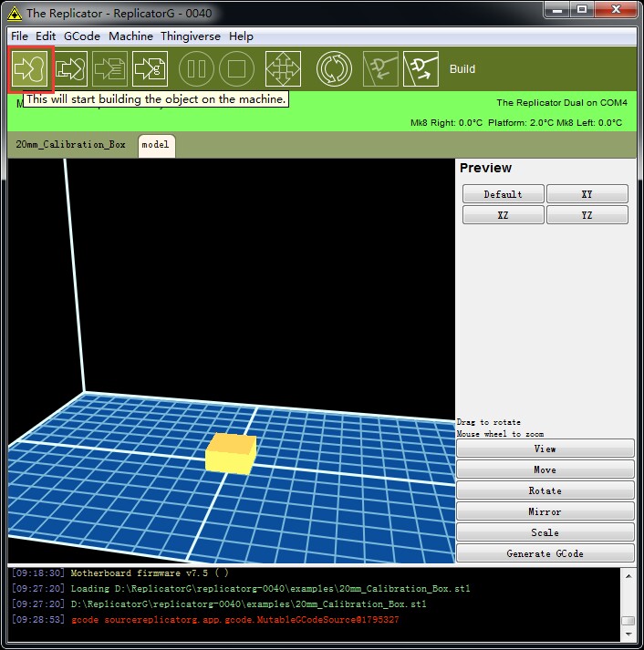644x650 pixels.
Task: Click the Generate GCode panel button
Action: click(x=545, y=554)
